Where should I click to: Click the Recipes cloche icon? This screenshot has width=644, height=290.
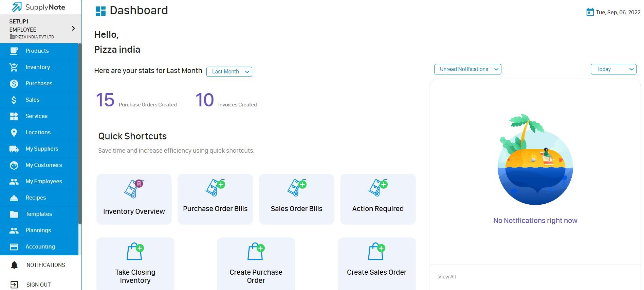(x=14, y=198)
